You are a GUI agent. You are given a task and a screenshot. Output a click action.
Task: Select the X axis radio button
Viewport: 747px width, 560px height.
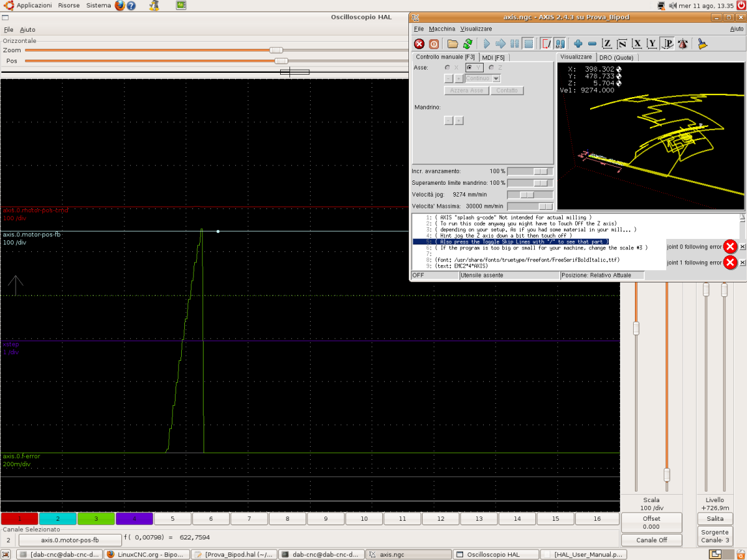(x=447, y=67)
